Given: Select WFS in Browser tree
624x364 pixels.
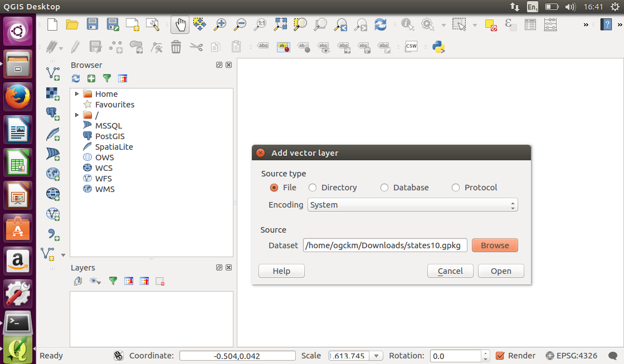Looking at the screenshot, I should pyautogui.click(x=103, y=179).
